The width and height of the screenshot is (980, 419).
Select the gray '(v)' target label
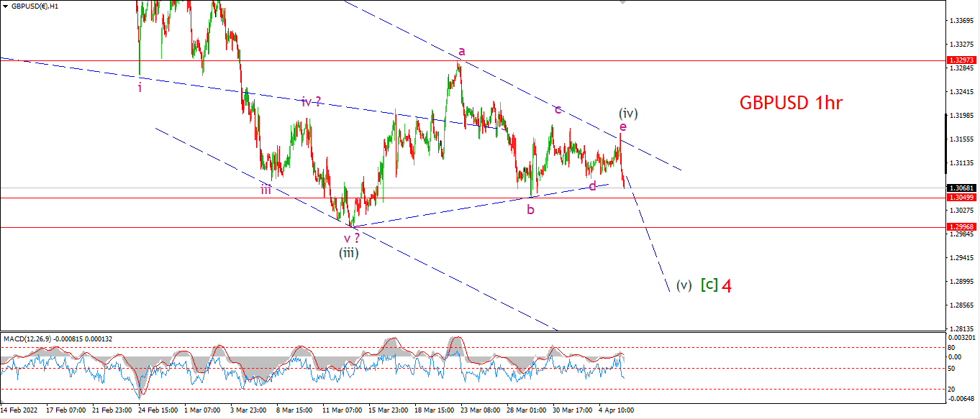coord(684,285)
